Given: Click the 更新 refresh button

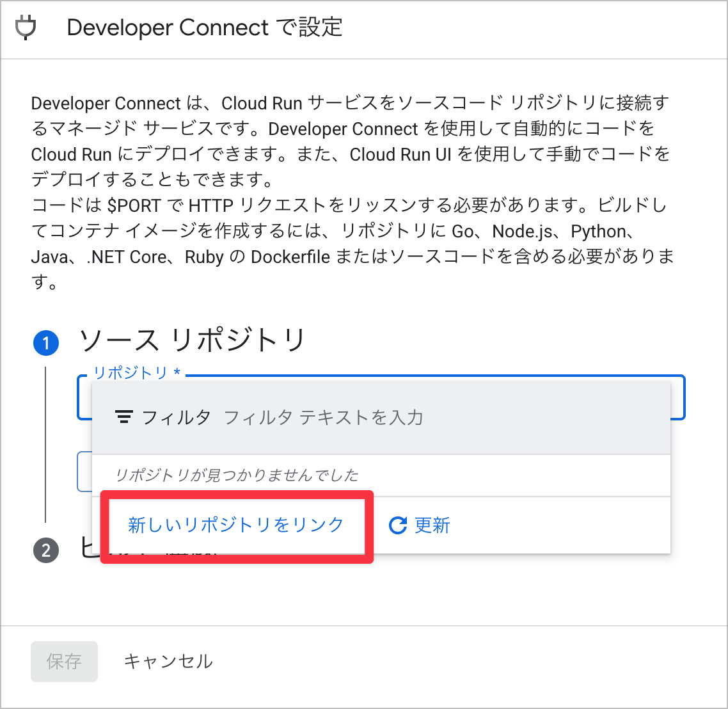Looking at the screenshot, I should (419, 525).
